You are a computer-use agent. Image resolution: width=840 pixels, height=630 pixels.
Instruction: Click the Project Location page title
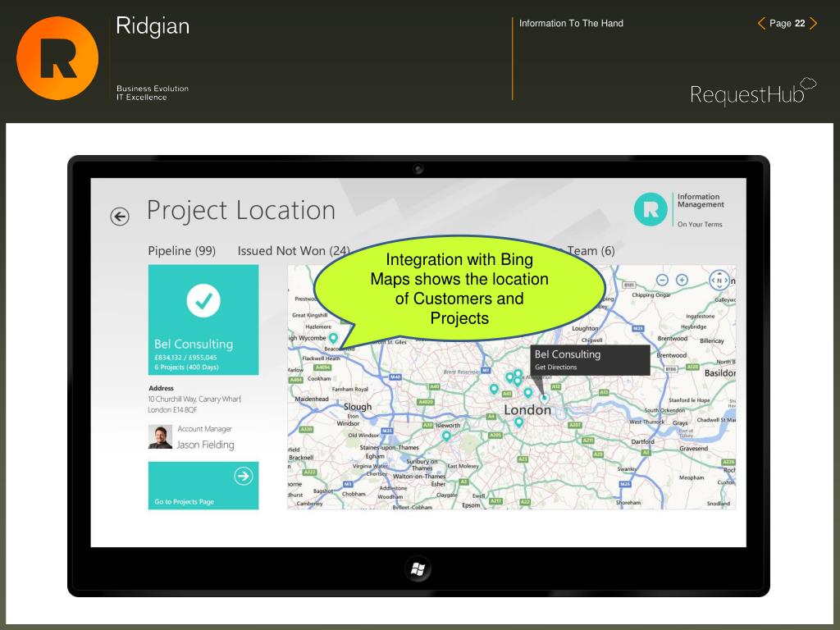click(x=241, y=210)
